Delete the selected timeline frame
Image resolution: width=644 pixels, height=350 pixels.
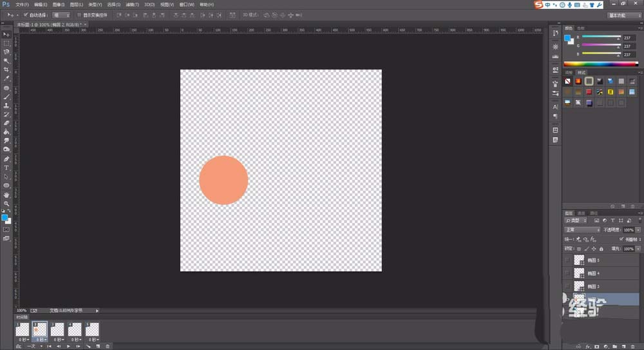[107, 346]
